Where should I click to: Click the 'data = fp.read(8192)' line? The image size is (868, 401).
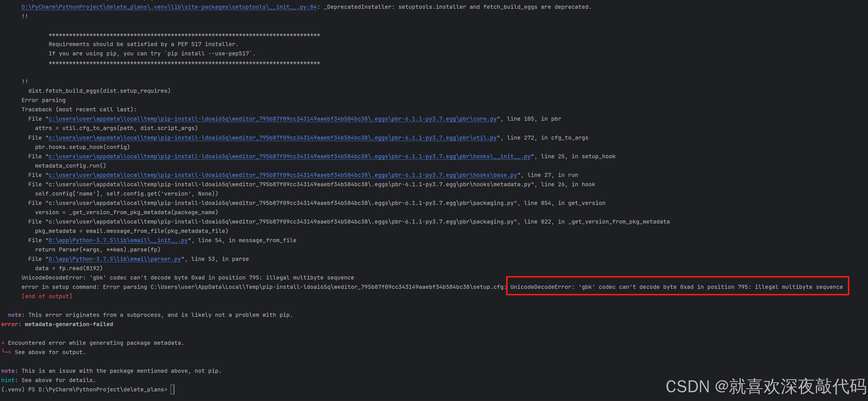pos(69,268)
